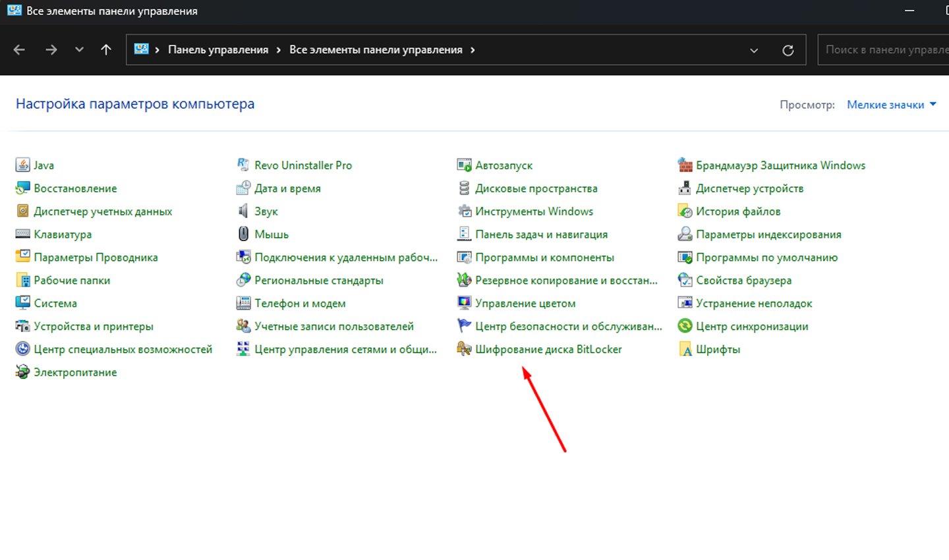The image size is (949, 560).
Task: Focus the control panel search field
Action: tap(883, 50)
